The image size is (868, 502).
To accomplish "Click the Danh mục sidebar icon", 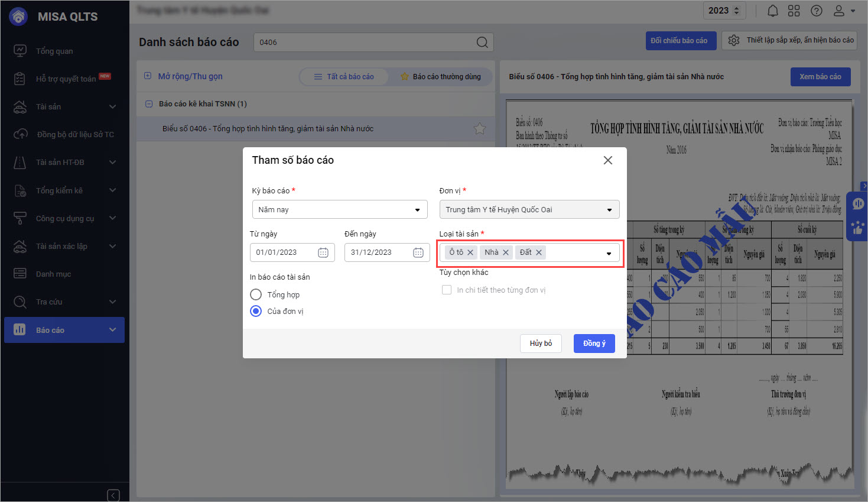I will click(20, 274).
